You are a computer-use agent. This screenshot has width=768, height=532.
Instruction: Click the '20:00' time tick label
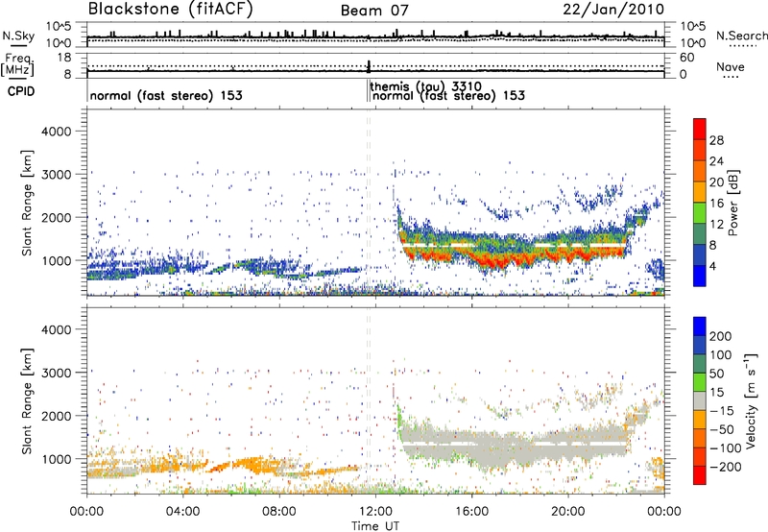(568, 512)
